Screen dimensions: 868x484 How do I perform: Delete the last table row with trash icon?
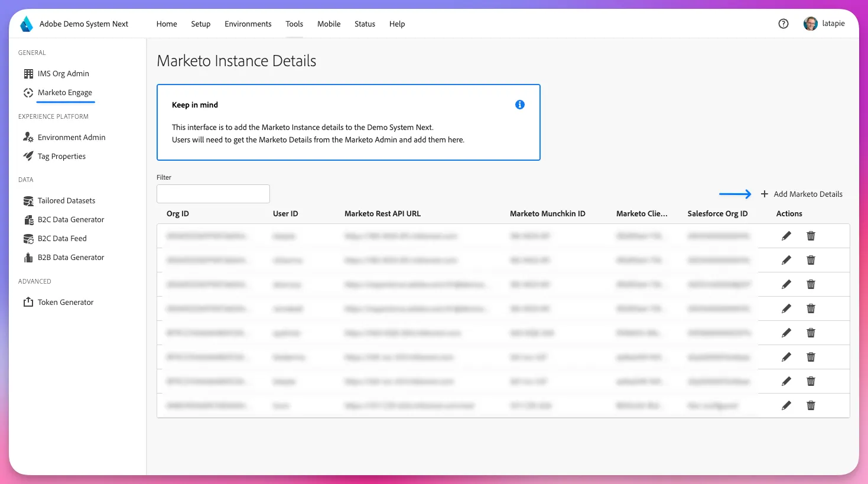(x=811, y=405)
